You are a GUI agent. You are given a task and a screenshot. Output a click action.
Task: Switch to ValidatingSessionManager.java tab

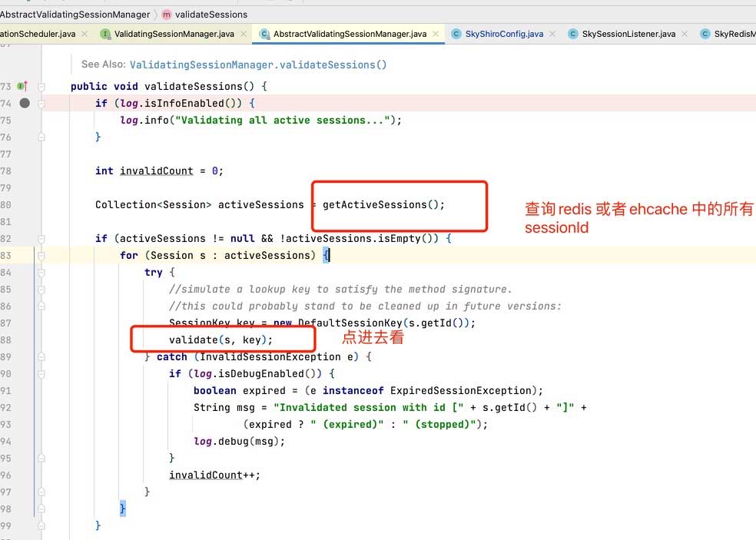coord(174,34)
